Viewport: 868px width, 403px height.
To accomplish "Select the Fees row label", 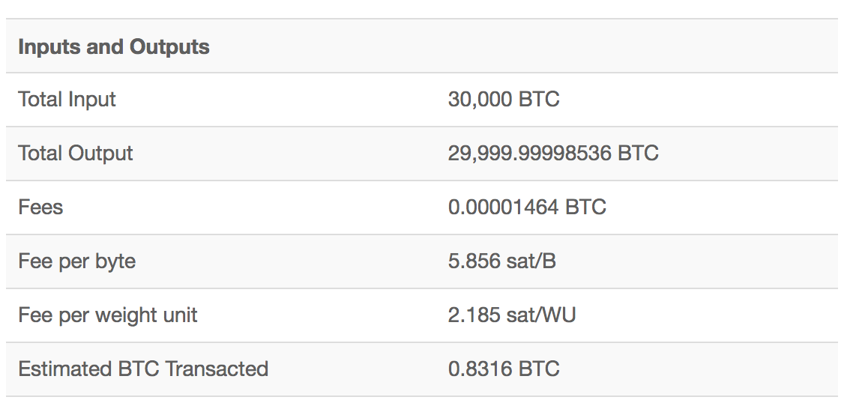I will point(40,207).
